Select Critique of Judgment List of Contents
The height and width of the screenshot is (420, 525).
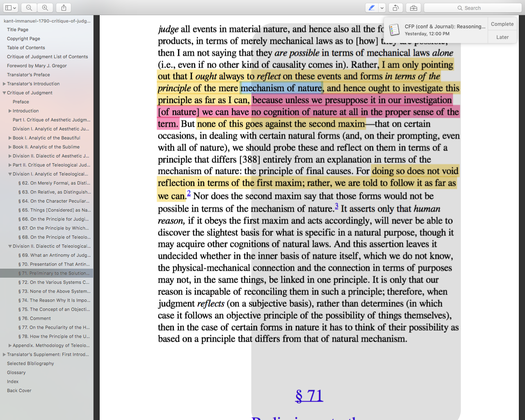tap(47, 57)
